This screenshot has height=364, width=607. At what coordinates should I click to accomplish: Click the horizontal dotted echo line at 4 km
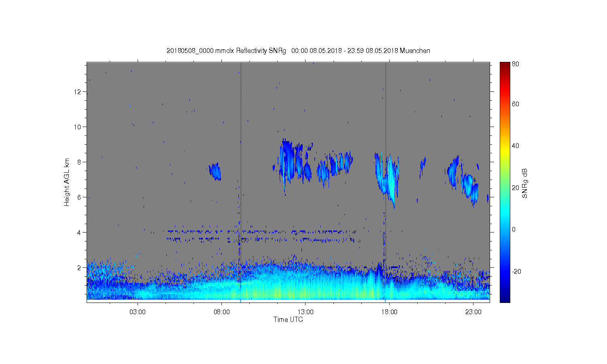[x=259, y=232]
